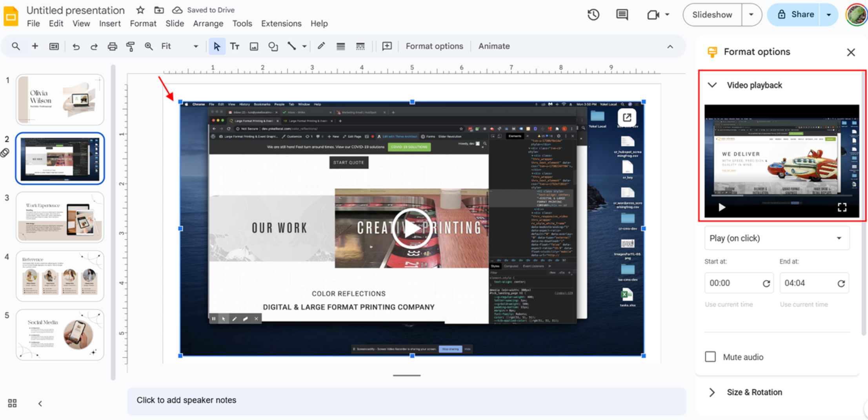Image resolution: width=868 pixels, height=420 pixels.
Task: Click the zoom tool icon
Action: coord(149,46)
